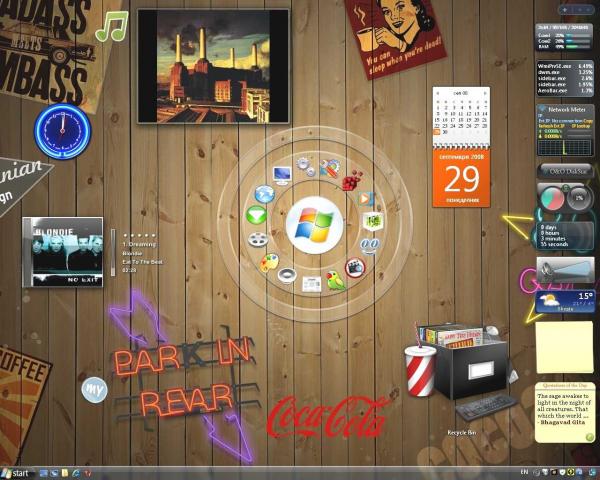Open the blue globe browser icon in the dock
This screenshot has height=480, width=600.
(265, 194)
